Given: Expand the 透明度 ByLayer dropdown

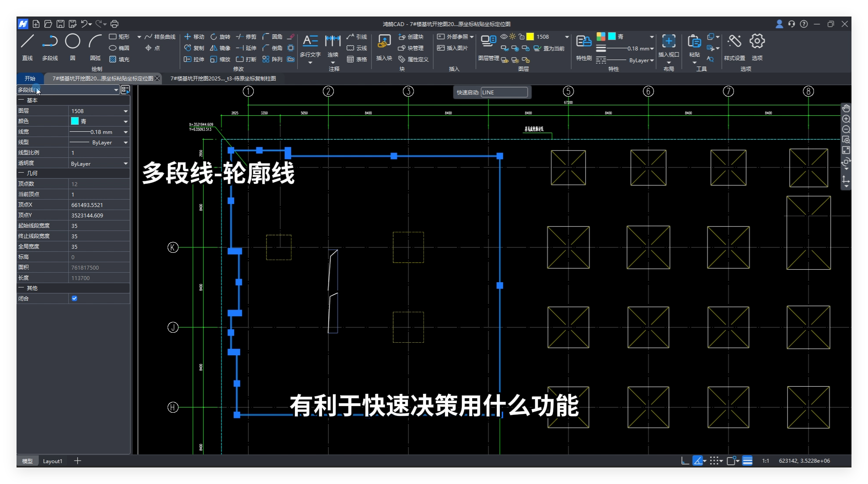Looking at the screenshot, I should [126, 164].
